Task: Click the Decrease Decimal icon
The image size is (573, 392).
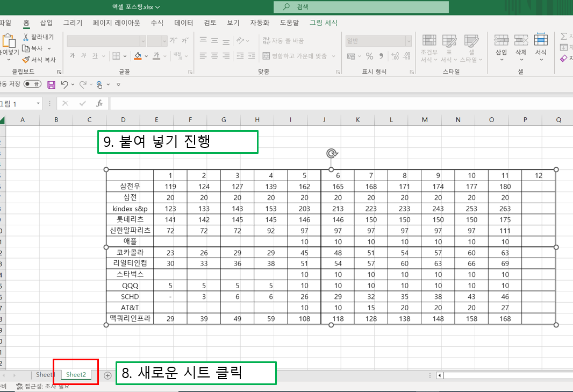Action: 407,56
